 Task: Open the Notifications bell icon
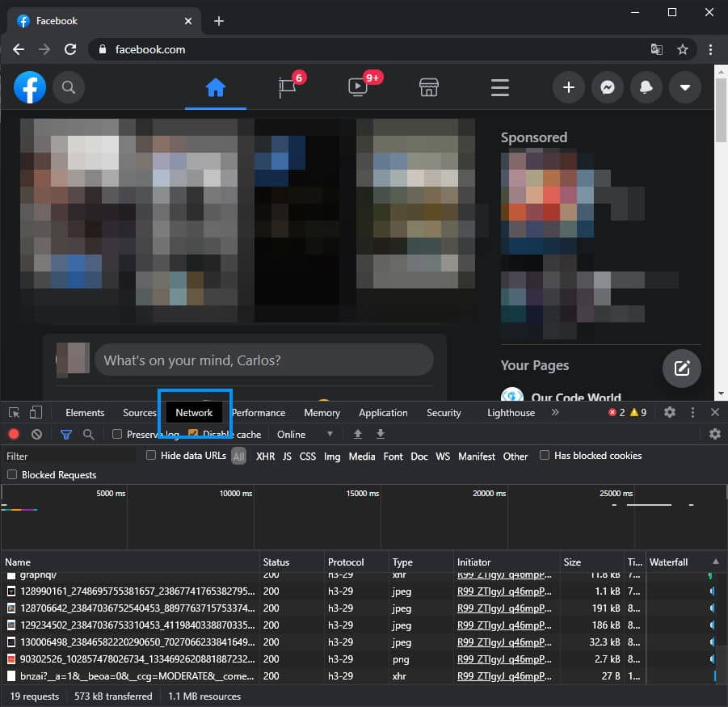click(x=646, y=86)
